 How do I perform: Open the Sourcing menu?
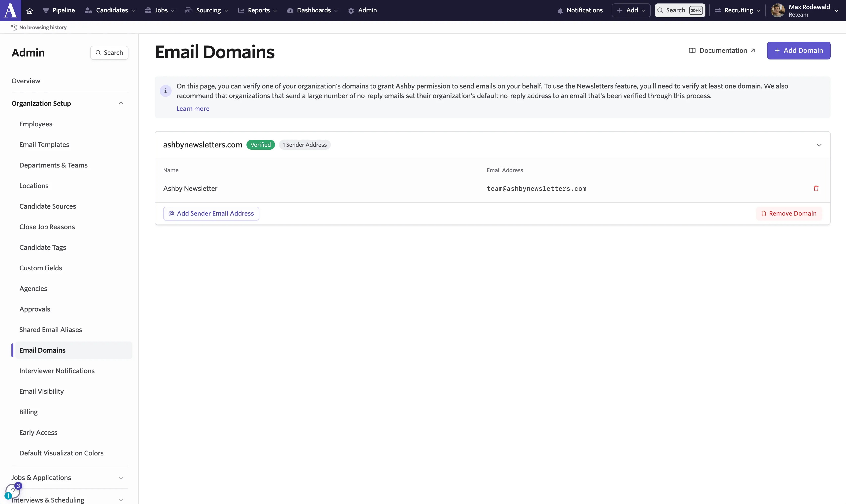pos(206,10)
